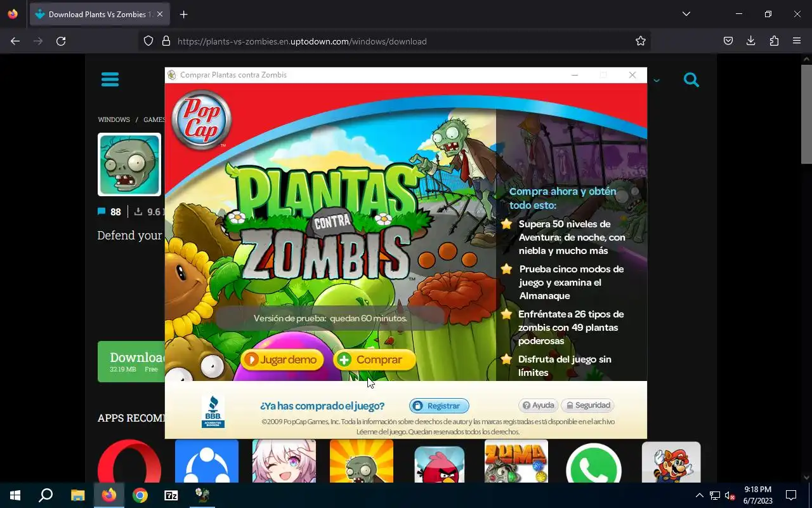Click the PopCap logo in the dialog
The image size is (812, 508).
[x=202, y=120]
